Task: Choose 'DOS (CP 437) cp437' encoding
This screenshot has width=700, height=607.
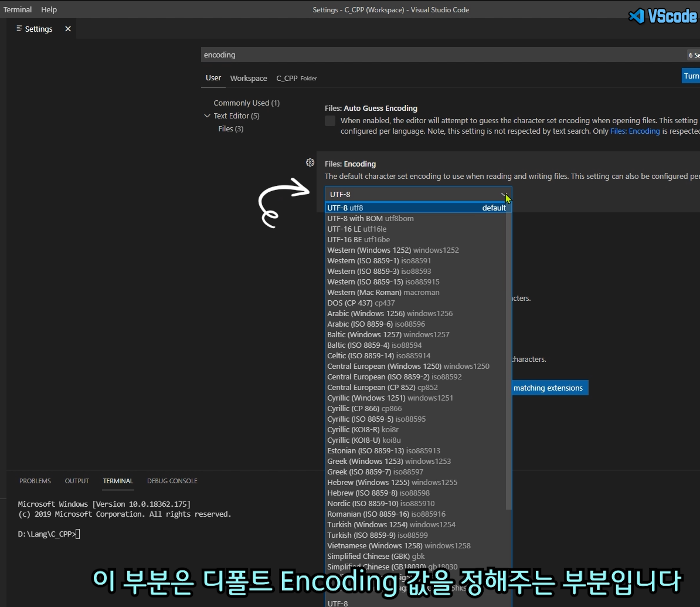Action: pos(416,303)
